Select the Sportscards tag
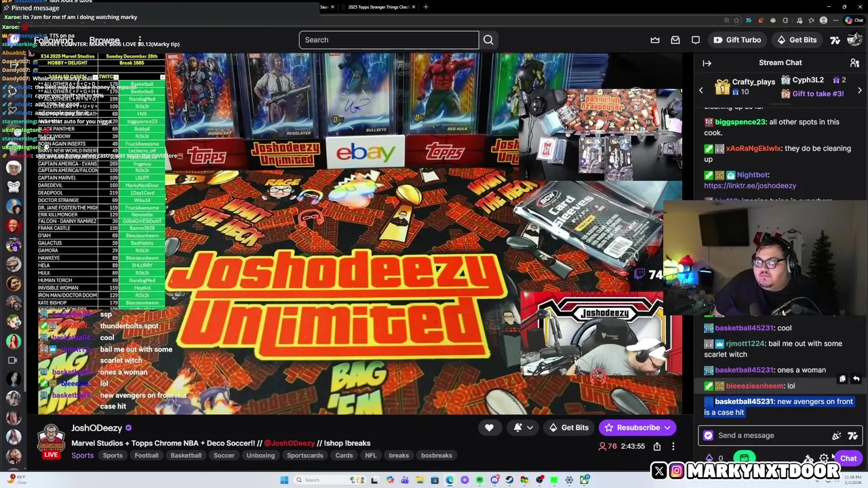This screenshot has width=868, height=488. pos(305,455)
